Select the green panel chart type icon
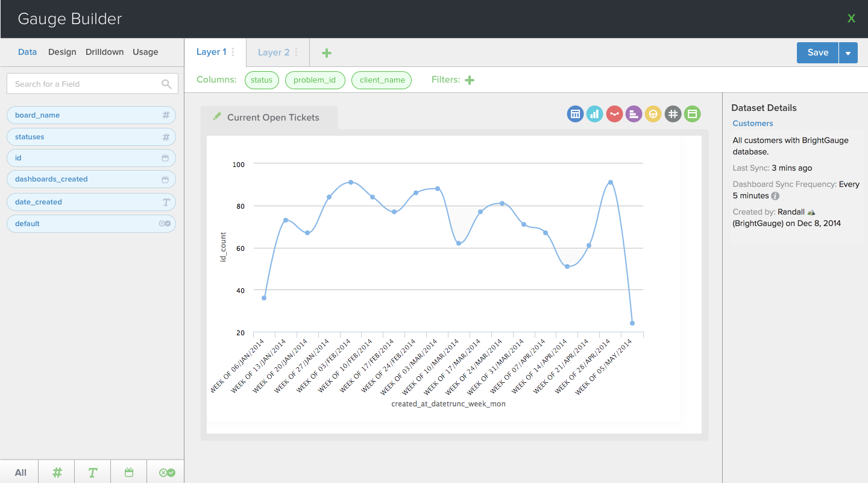 pyautogui.click(x=692, y=114)
